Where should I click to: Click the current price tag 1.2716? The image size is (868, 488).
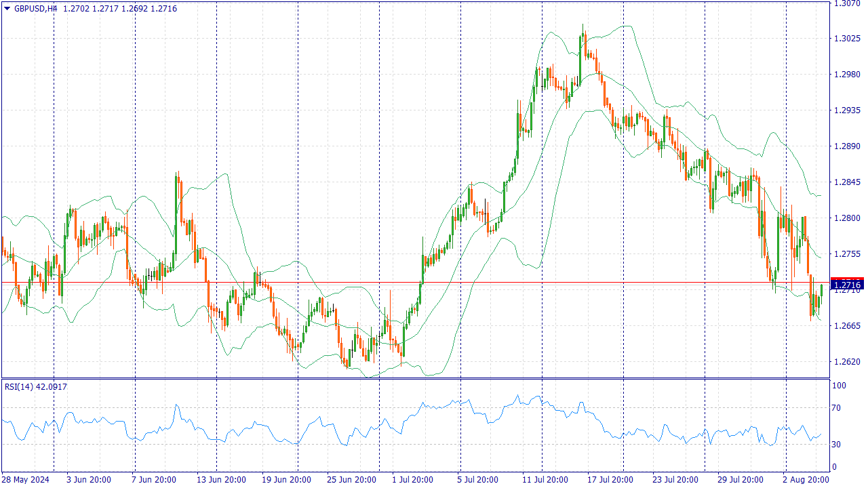click(x=848, y=285)
